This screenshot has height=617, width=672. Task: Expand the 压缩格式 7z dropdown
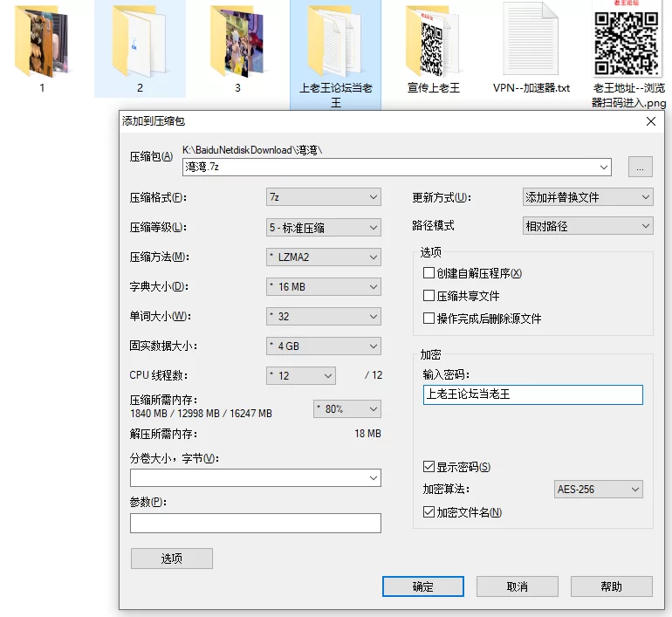coord(323,197)
